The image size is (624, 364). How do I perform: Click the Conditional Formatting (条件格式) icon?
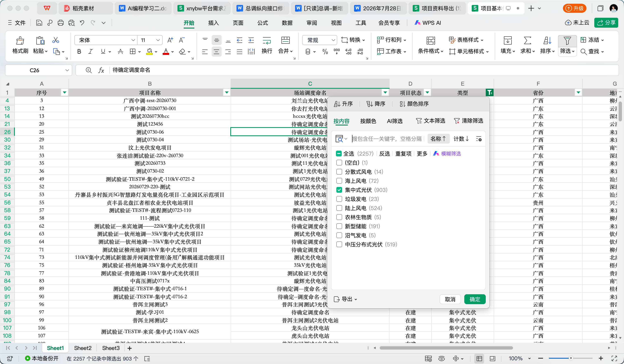click(x=431, y=40)
